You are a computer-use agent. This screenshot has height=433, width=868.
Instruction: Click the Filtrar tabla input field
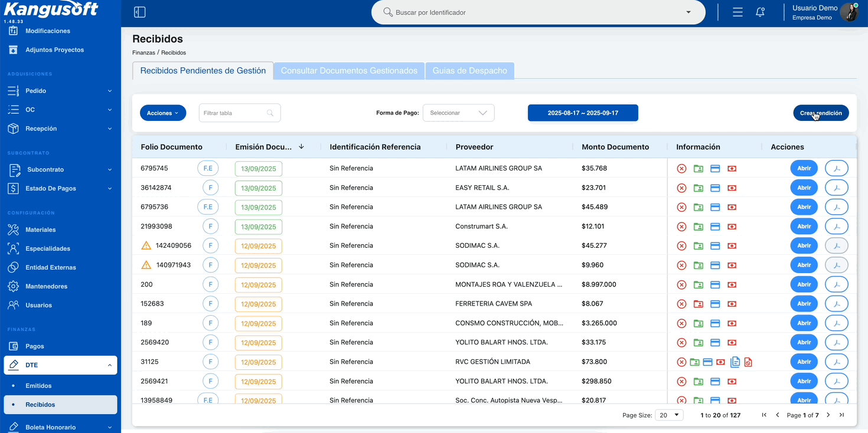tap(240, 113)
